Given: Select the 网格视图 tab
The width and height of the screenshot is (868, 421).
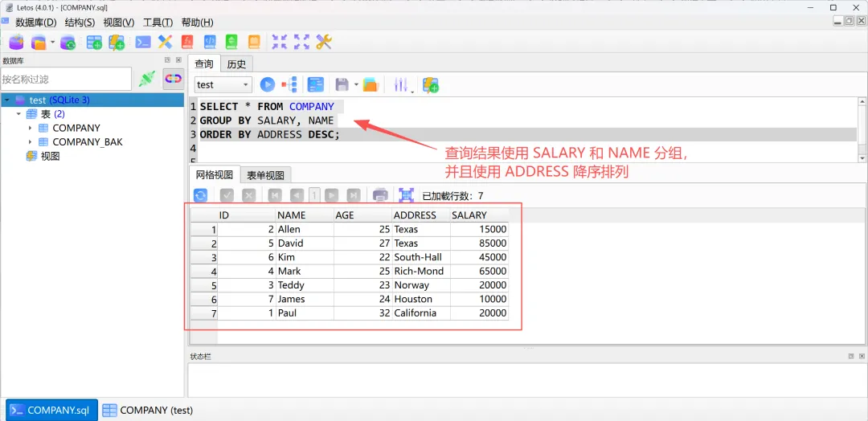Looking at the screenshot, I should (215, 175).
